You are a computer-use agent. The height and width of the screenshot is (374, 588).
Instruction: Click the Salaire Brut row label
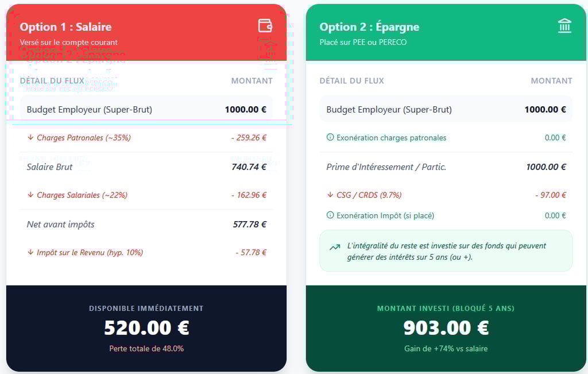(49, 167)
